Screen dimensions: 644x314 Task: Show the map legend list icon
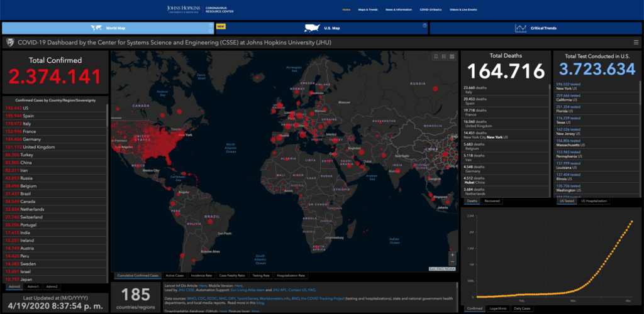444,57
